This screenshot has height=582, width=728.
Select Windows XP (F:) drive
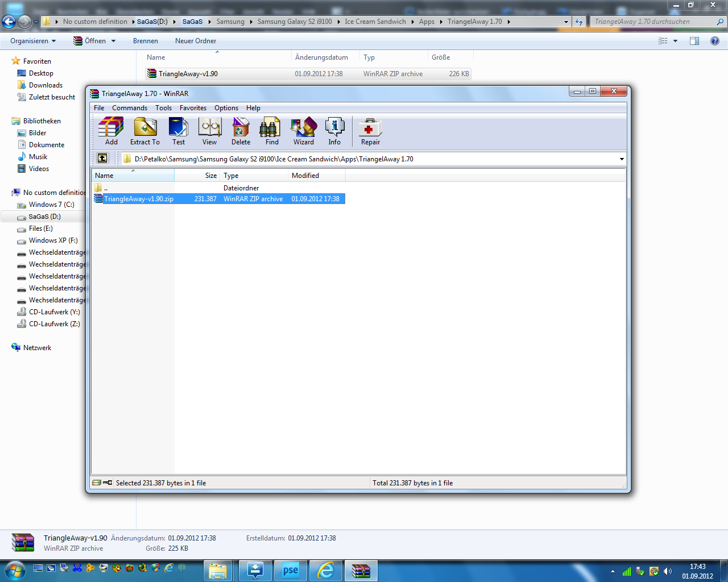tap(53, 240)
